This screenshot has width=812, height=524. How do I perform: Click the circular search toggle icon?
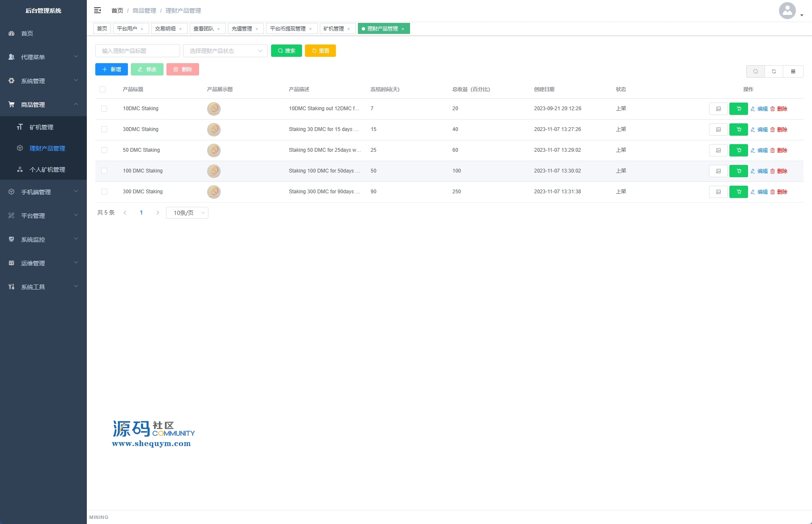(x=755, y=72)
